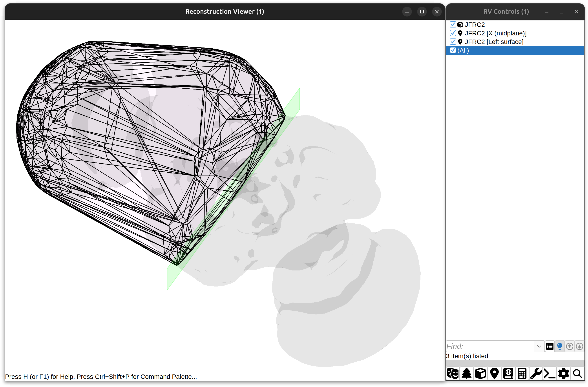Uncheck the (All) checkbox
Image resolution: width=588 pixels, height=387 pixels.
(x=453, y=50)
